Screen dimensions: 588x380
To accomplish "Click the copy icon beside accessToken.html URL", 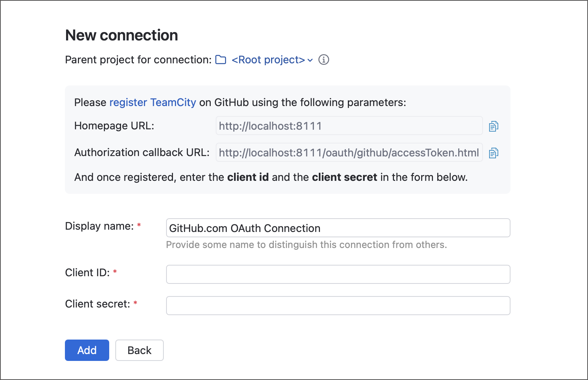I will point(493,153).
